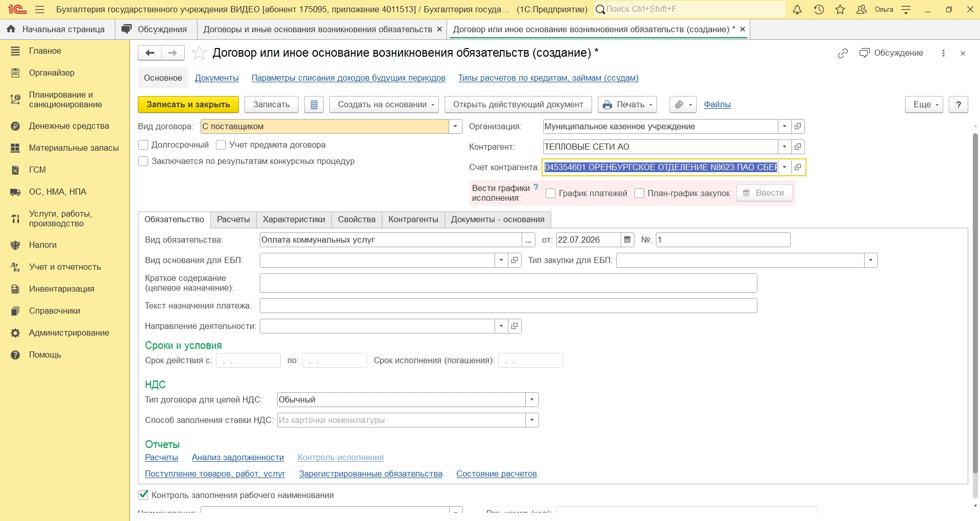
Task: Expand Направление деятельности dropdown
Action: click(501, 326)
